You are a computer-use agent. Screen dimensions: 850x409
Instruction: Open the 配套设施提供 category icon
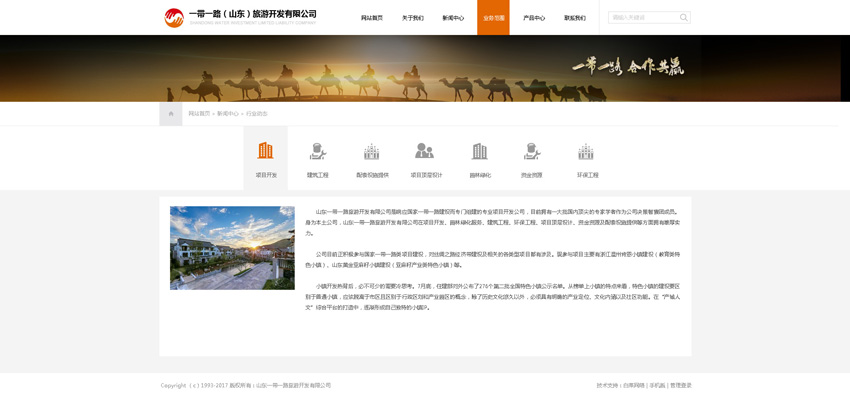coord(372,152)
